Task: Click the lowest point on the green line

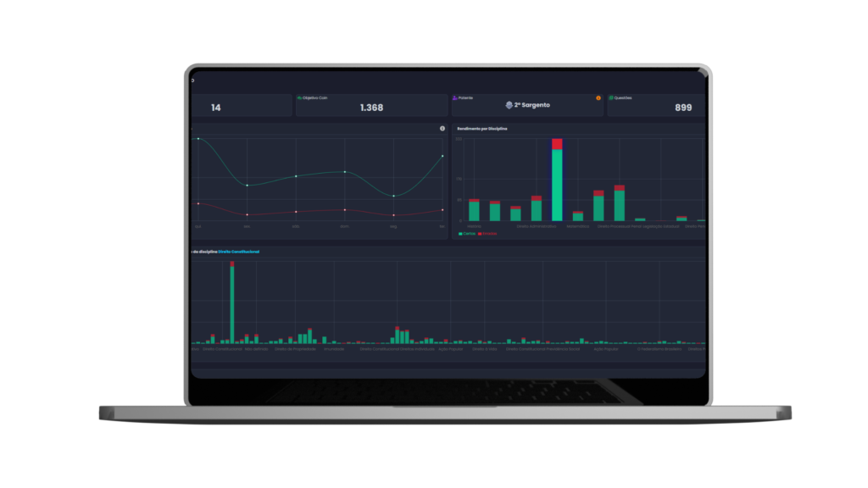Action: click(x=394, y=196)
